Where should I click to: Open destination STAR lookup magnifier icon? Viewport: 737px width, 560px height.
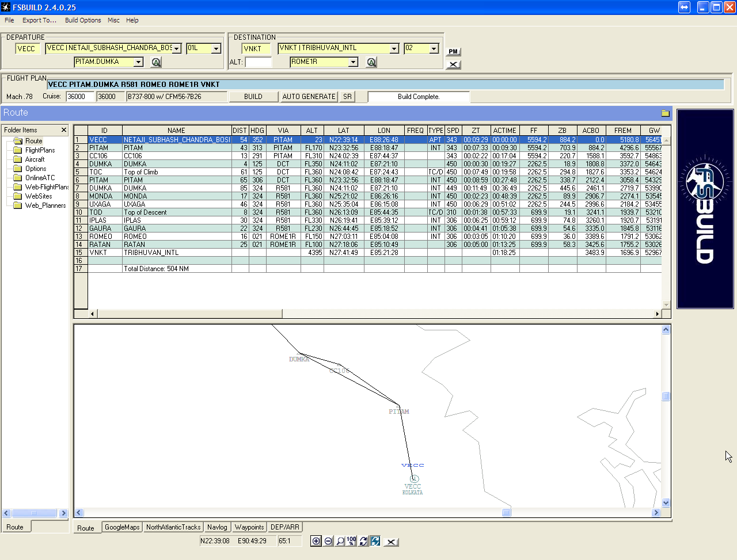click(x=371, y=62)
